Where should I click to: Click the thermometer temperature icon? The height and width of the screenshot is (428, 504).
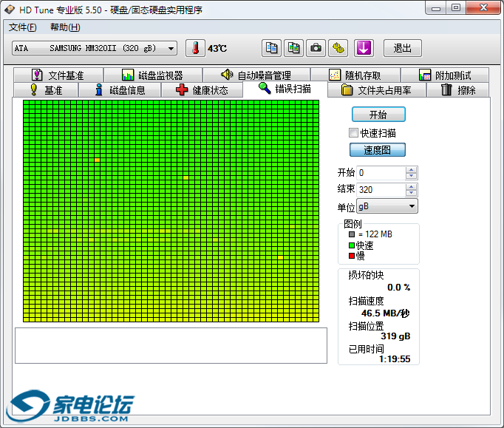pyautogui.click(x=195, y=48)
